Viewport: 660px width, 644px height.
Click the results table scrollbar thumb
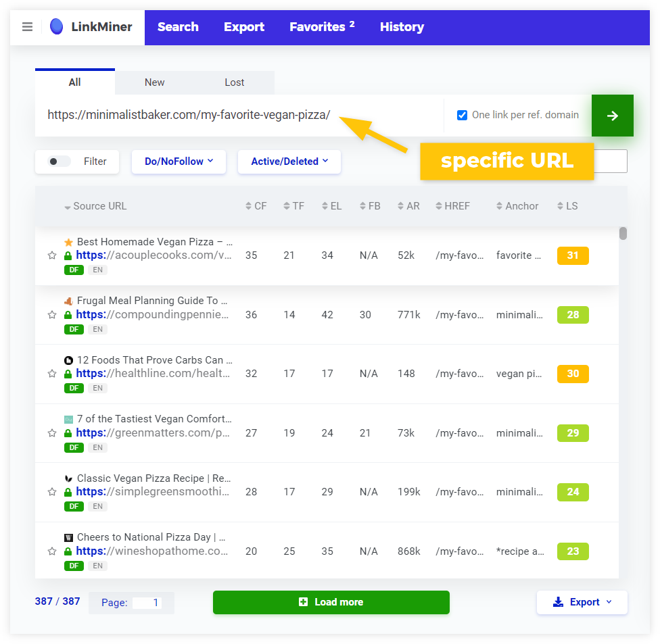[623, 233]
